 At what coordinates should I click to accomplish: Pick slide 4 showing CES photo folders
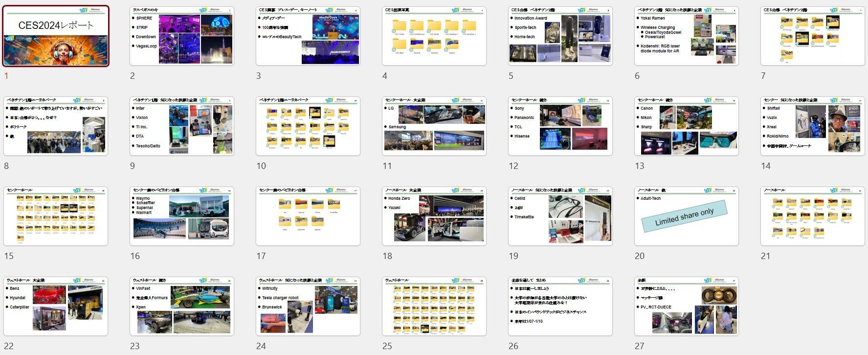[x=434, y=36]
